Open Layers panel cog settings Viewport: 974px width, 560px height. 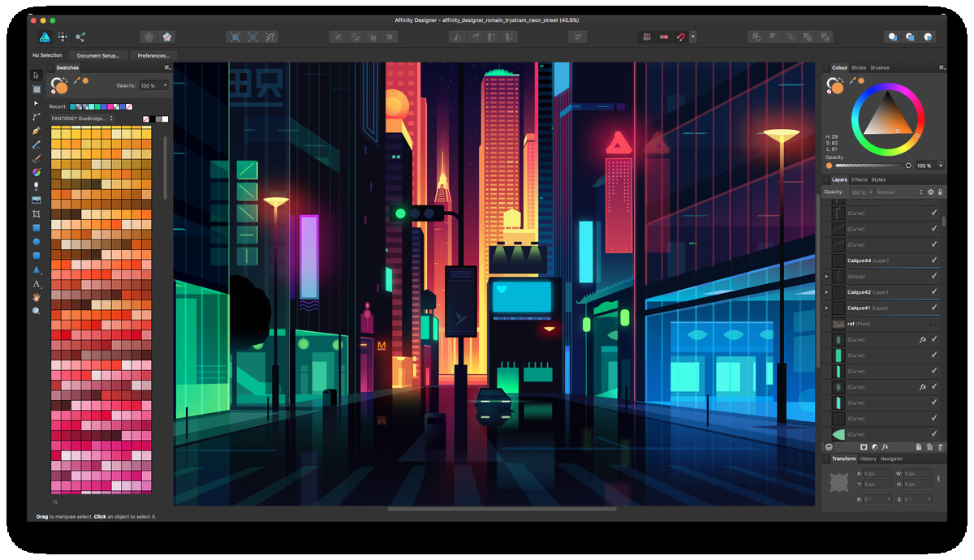pyautogui.click(x=931, y=192)
